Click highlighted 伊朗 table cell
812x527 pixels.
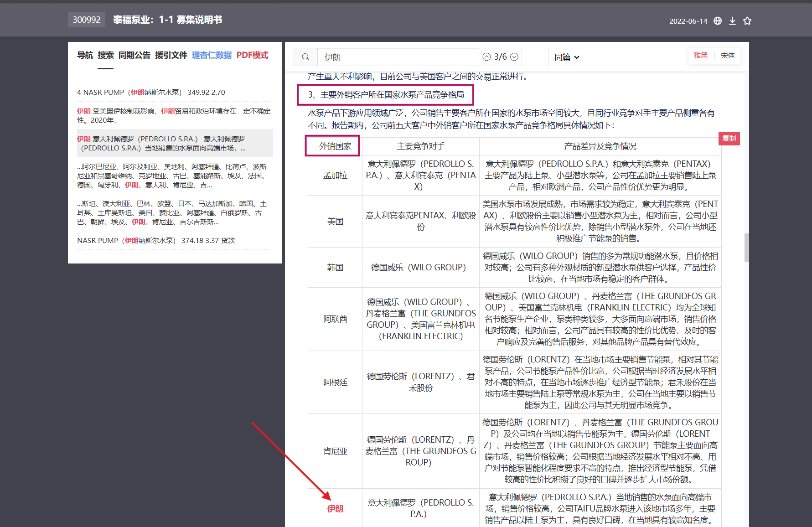tap(335, 508)
